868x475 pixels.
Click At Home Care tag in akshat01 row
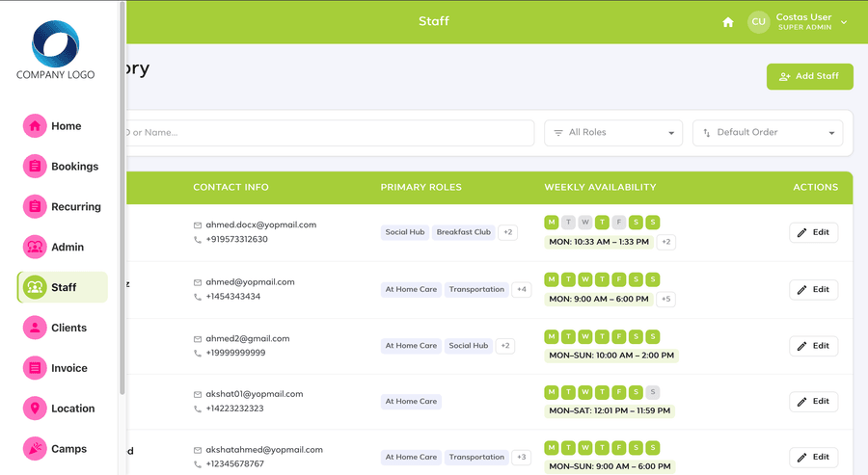point(411,402)
